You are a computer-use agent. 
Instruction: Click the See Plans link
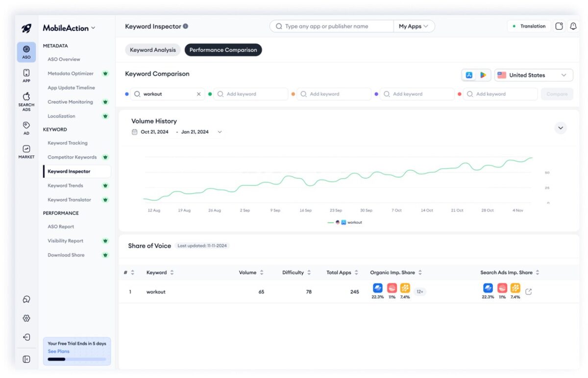click(58, 352)
